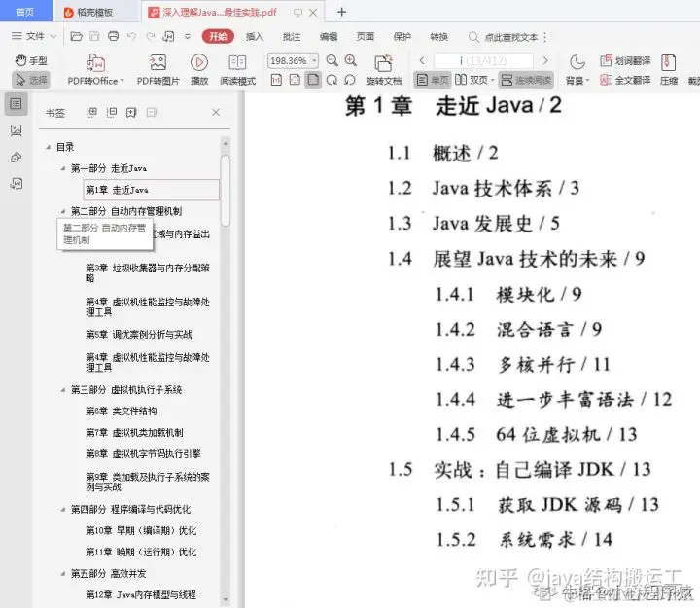The width and height of the screenshot is (700, 608).
Task: Collapse 第三部分 虚拟机执行子系统 node
Action: pos(63,390)
